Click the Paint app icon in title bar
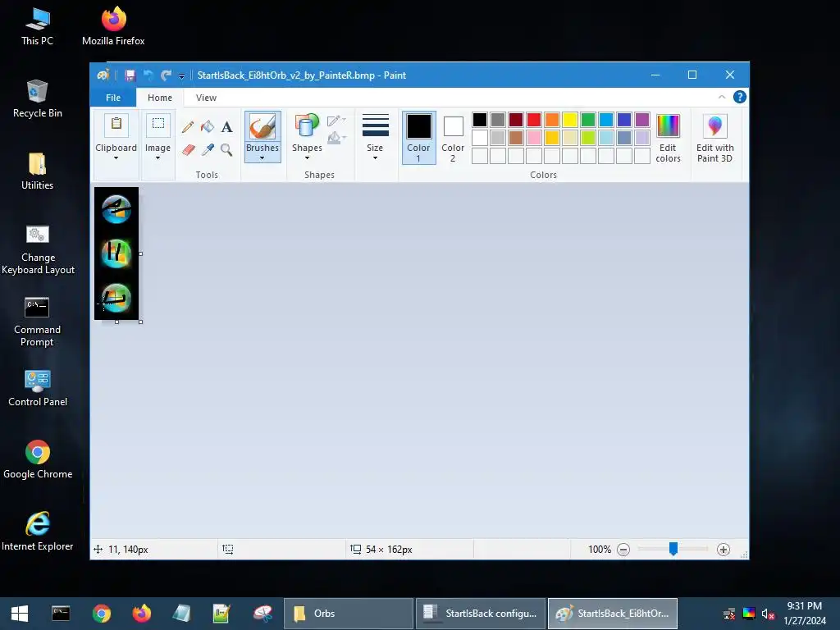The image size is (840, 630). tap(103, 75)
